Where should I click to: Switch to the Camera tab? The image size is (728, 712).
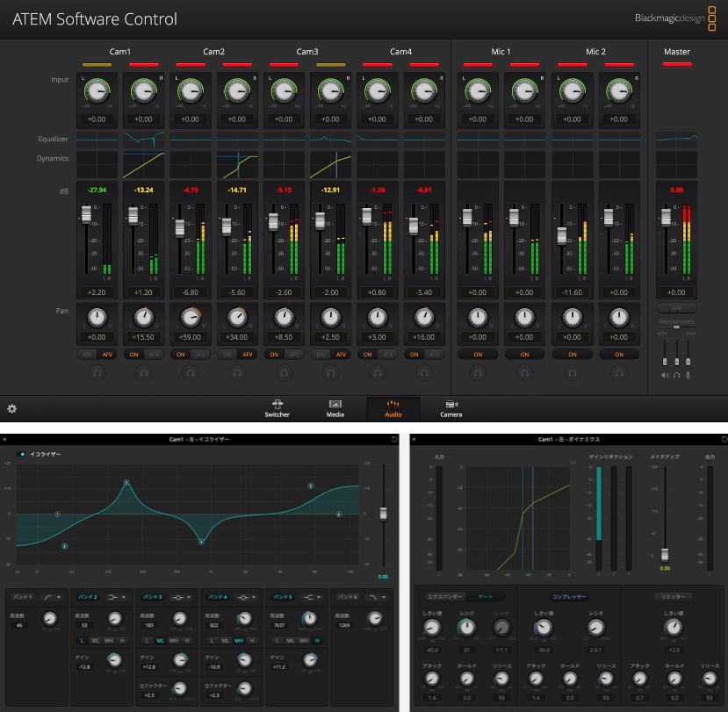(451, 408)
